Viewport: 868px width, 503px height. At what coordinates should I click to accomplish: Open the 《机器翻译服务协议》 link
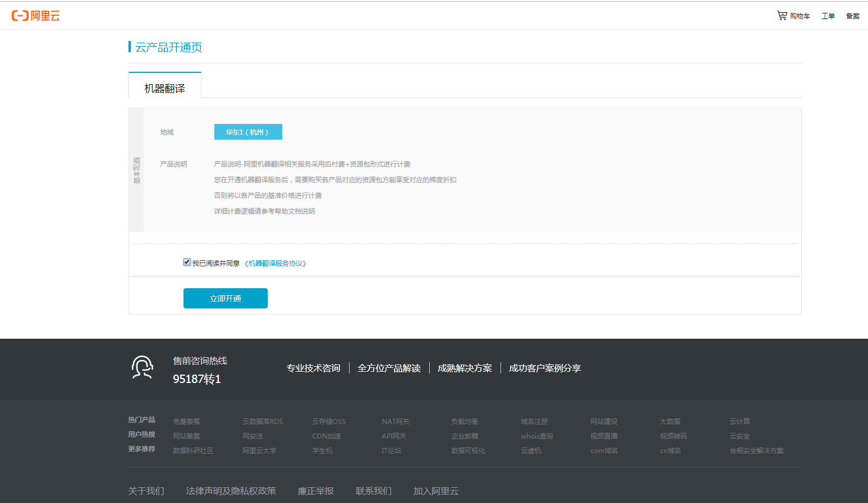pyautogui.click(x=275, y=263)
